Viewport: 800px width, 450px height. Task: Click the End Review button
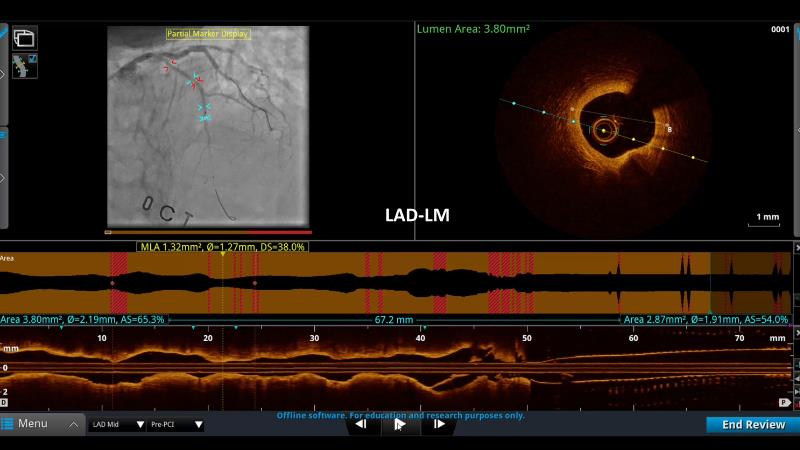click(x=752, y=424)
